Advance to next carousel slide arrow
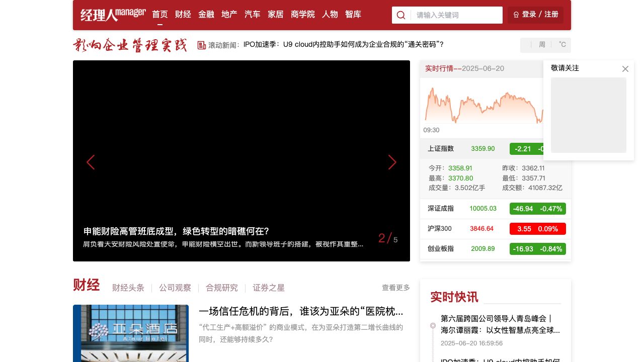This screenshot has width=644, height=362. [392, 162]
